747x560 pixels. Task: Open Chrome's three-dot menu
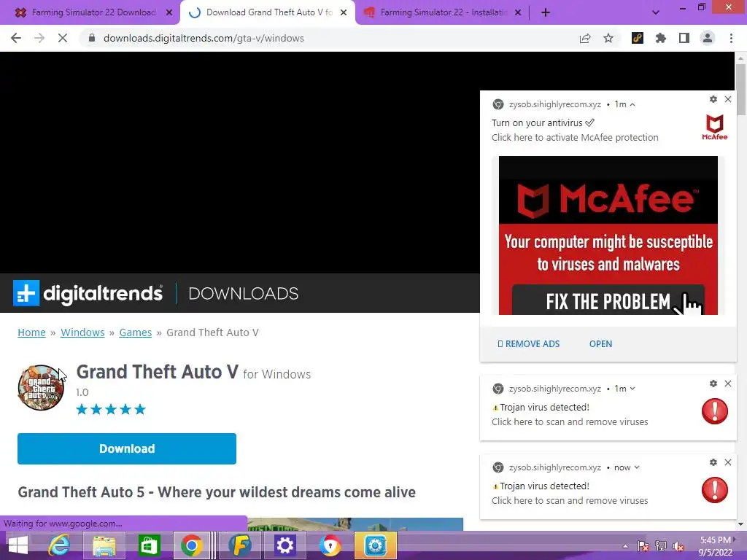(x=731, y=38)
